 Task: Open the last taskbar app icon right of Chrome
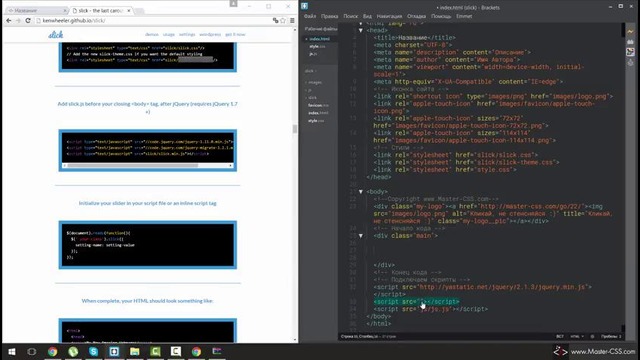point(217,351)
